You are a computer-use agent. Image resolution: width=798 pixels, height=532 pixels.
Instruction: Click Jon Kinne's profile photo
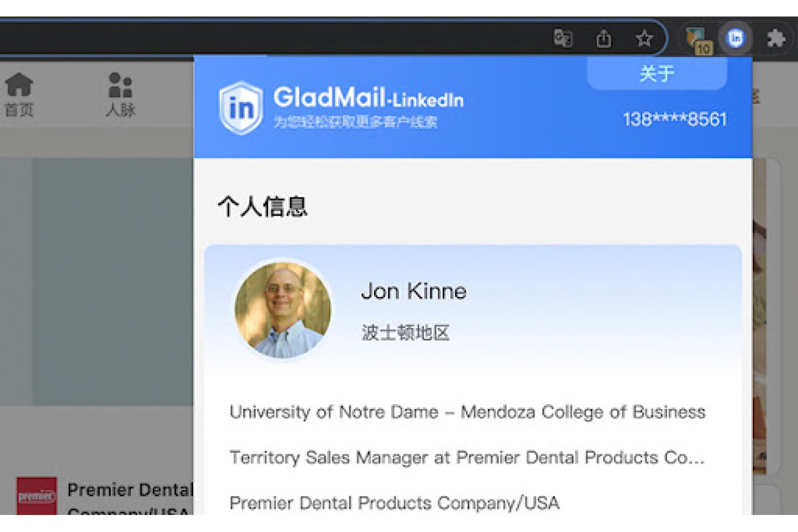(x=282, y=310)
